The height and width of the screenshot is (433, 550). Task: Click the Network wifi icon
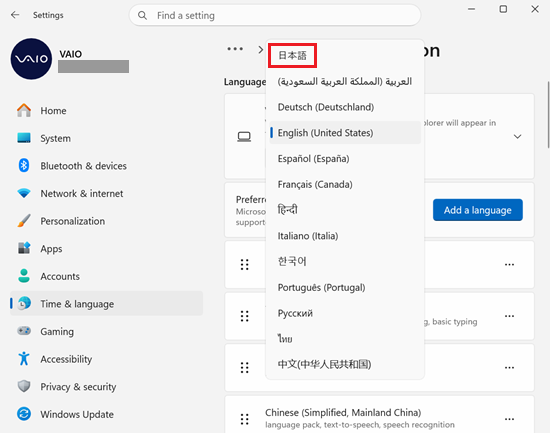[24, 193]
